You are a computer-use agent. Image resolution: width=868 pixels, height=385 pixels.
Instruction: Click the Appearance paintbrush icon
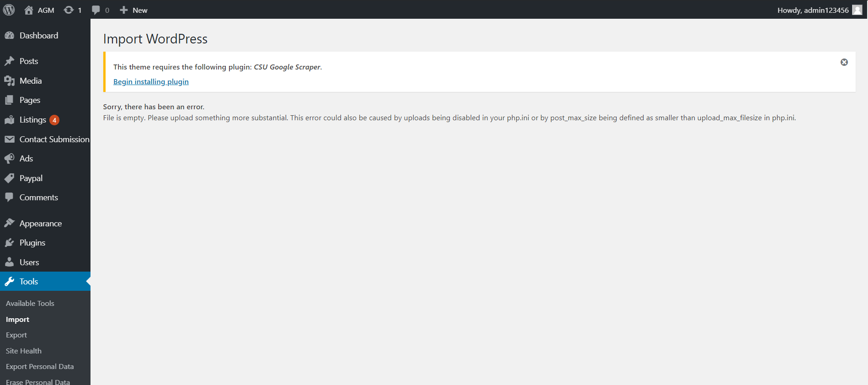coord(9,223)
